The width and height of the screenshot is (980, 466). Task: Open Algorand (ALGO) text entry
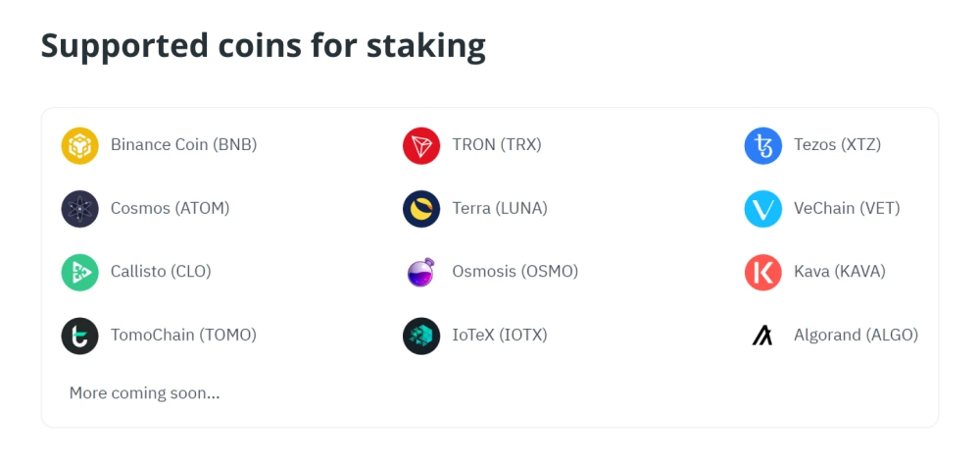(x=856, y=336)
